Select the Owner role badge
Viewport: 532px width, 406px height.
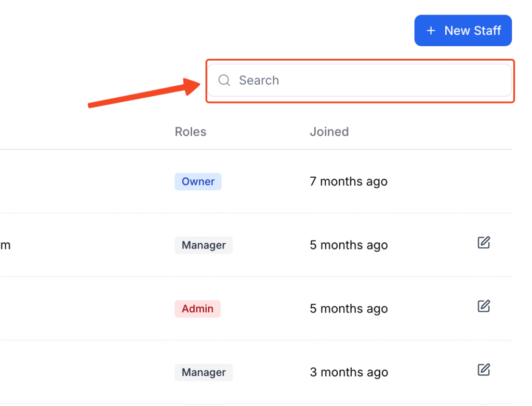pyautogui.click(x=198, y=181)
